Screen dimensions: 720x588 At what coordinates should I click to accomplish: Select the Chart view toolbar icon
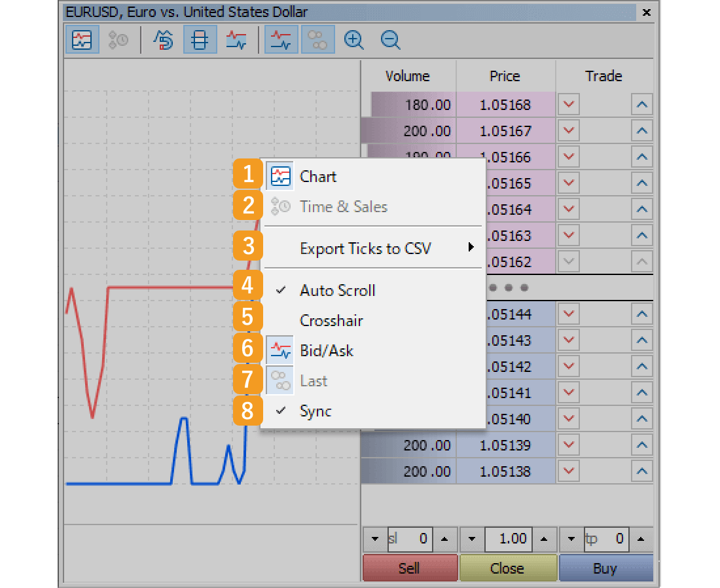(x=82, y=39)
